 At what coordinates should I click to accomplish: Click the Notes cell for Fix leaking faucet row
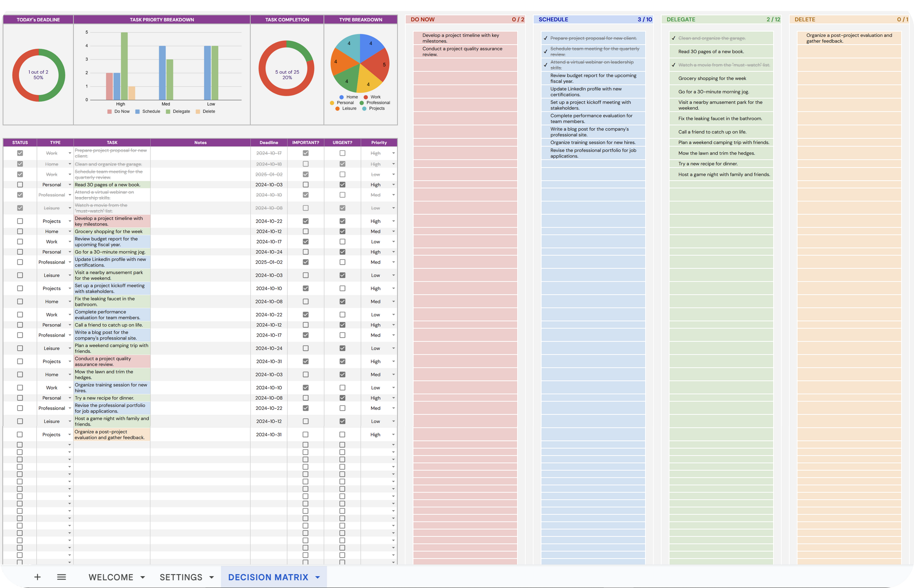click(x=200, y=302)
